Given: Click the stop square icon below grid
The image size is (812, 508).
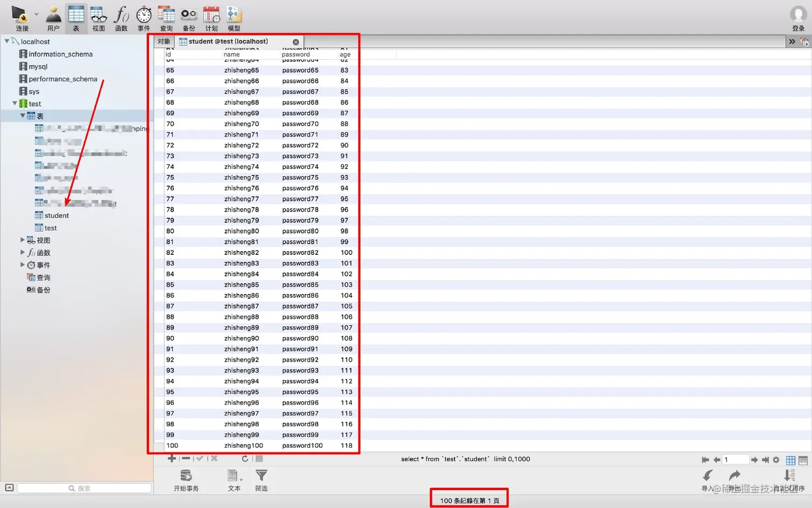Looking at the screenshot, I should tap(259, 459).
